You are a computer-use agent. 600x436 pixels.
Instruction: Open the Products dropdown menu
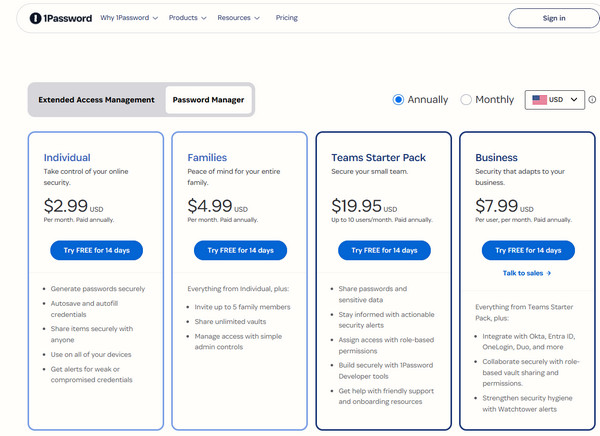tap(187, 18)
